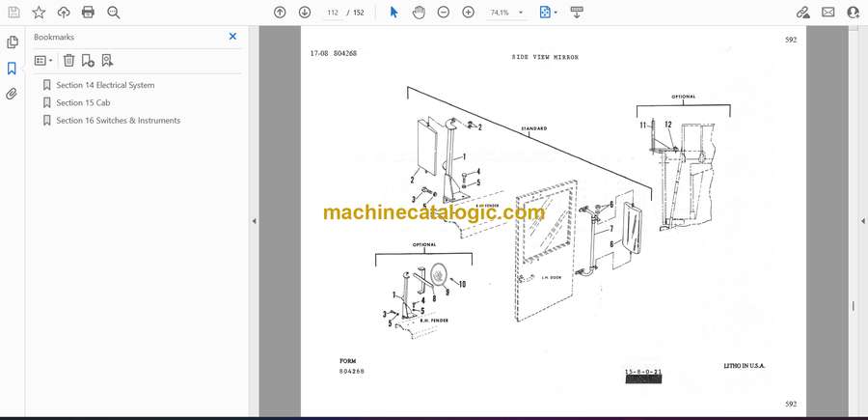This screenshot has width=868, height=420.
Task: Collapse the left navigation pane arrow
Action: 254,221
